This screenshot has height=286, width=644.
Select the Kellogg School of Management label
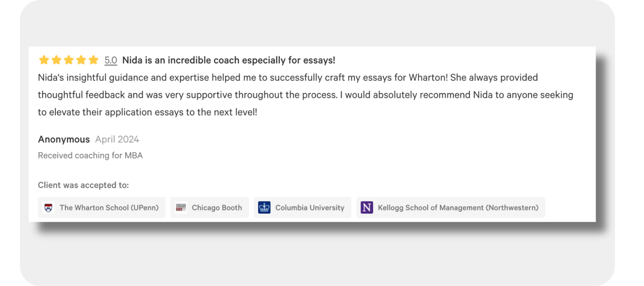pyautogui.click(x=458, y=208)
